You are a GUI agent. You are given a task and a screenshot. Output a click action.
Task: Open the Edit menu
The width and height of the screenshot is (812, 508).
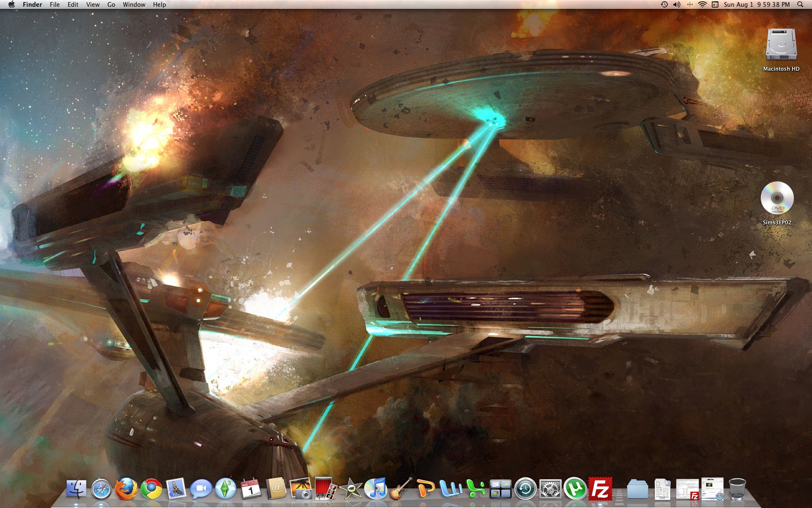tap(73, 5)
